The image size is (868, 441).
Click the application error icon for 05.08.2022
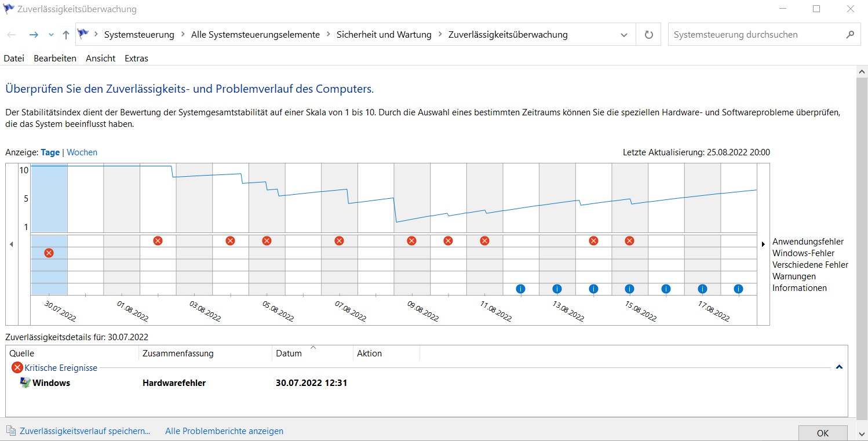[x=267, y=240]
